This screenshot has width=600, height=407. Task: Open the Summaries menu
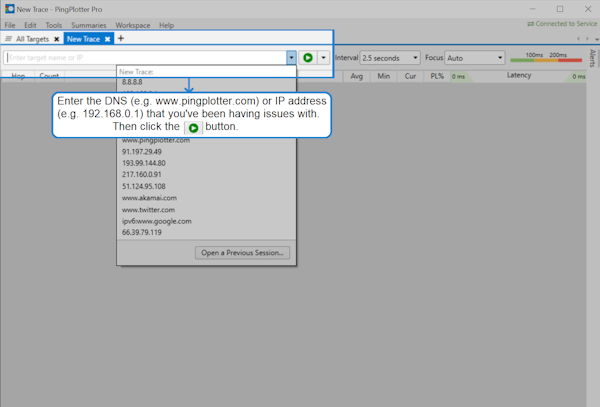[x=89, y=25]
